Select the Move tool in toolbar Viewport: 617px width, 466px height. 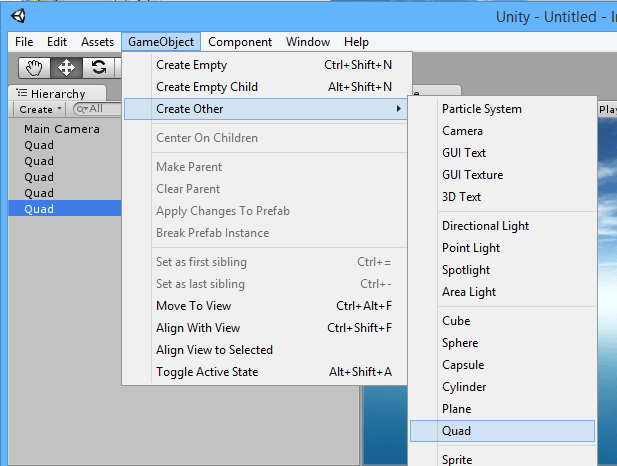click(x=67, y=68)
